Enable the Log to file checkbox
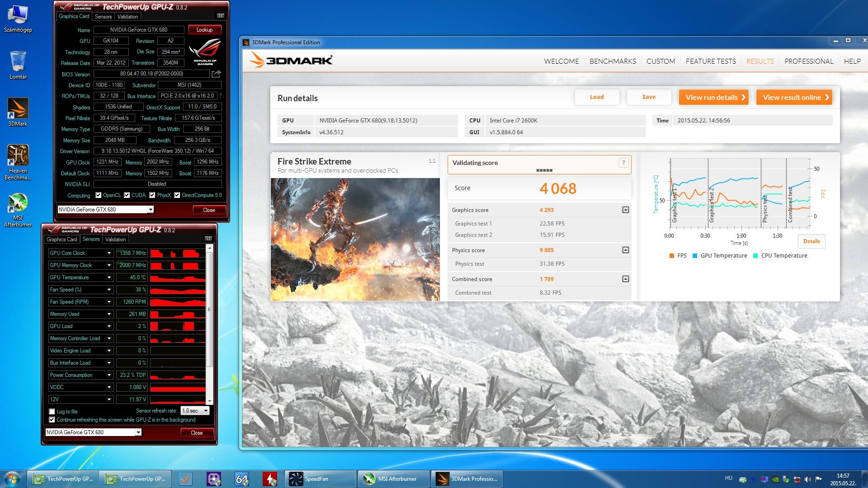Screen dimensions: 868x488 tap(52, 412)
